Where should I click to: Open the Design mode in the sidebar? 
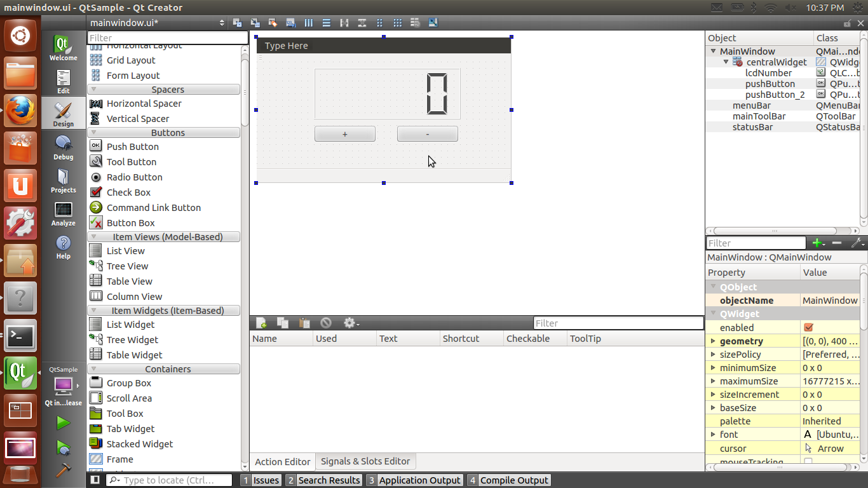(x=63, y=113)
